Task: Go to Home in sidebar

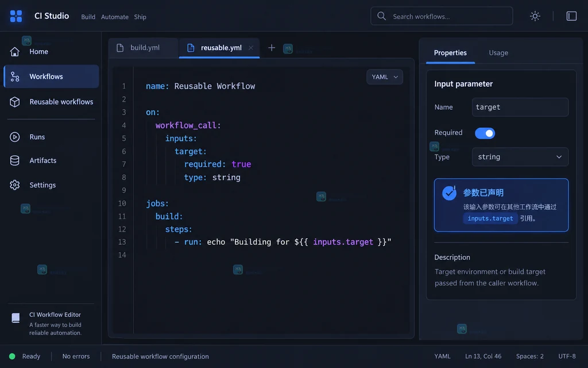Action: point(51,51)
